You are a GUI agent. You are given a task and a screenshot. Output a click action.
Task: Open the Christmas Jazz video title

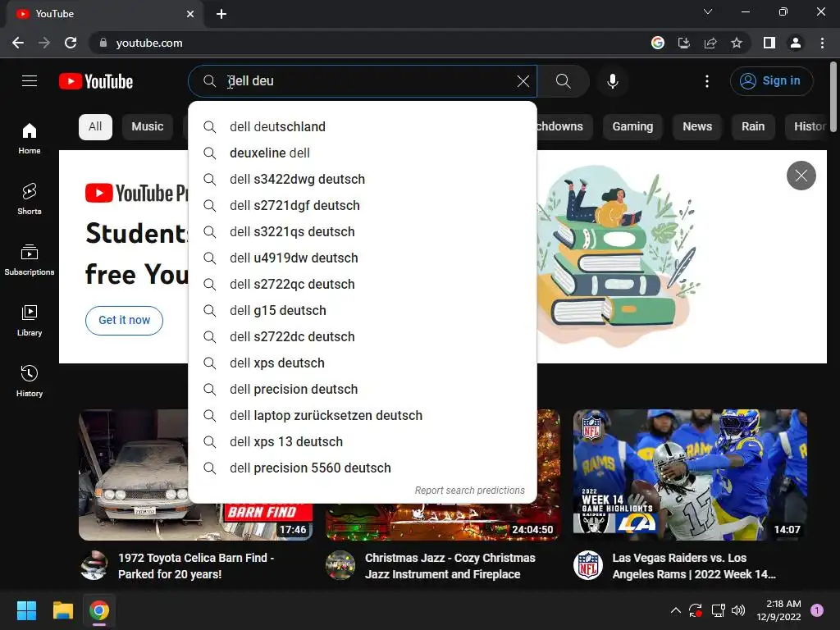(x=450, y=566)
